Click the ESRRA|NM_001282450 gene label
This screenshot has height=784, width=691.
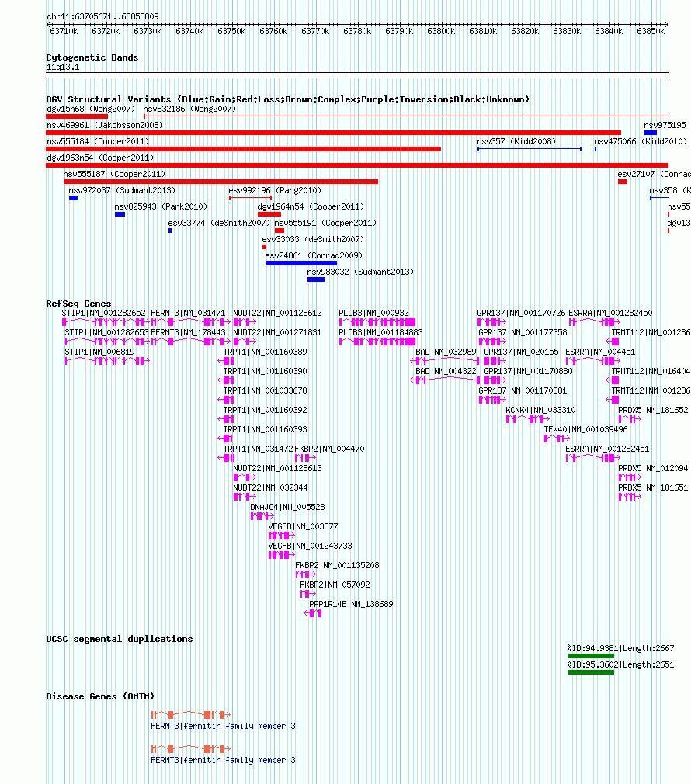point(610,313)
